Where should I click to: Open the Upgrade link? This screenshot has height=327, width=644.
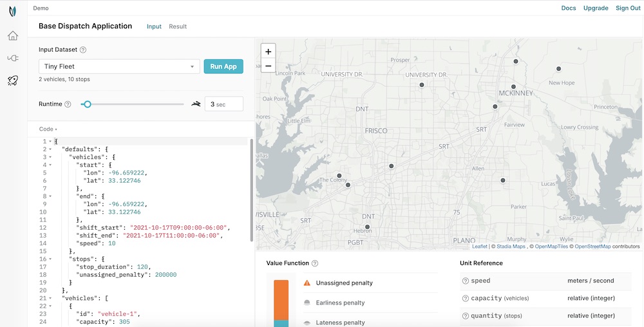pos(596,8)
